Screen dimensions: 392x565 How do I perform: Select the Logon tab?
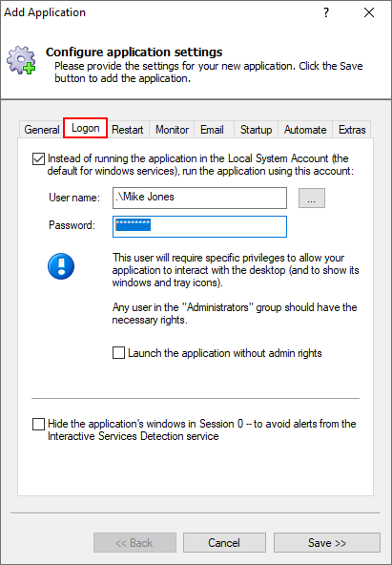[85, 128]
